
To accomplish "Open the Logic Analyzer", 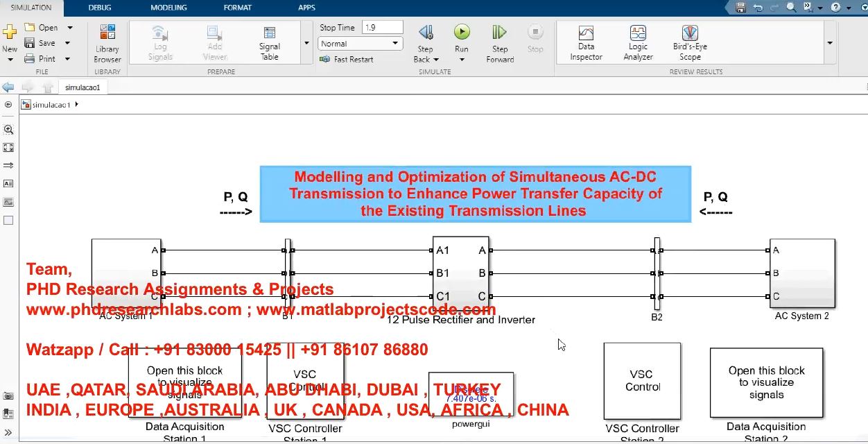I will 638,43.
